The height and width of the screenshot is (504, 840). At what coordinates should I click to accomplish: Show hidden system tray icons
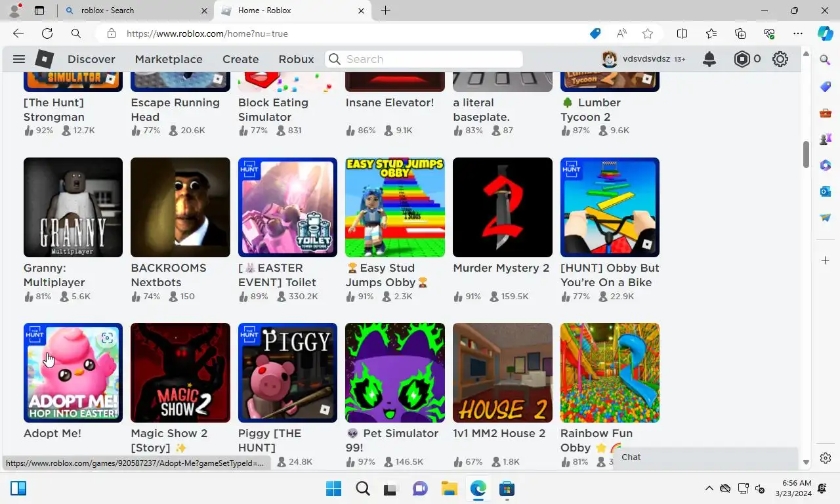tap(709, 489)
